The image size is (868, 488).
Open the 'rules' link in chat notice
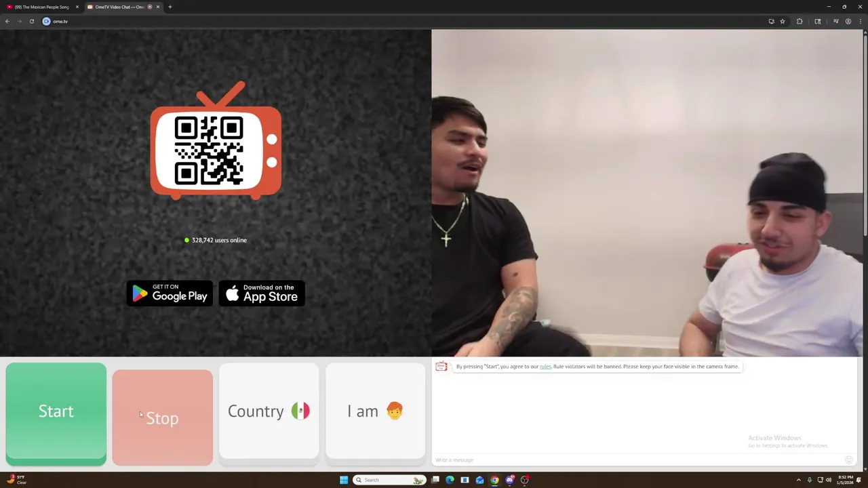(545, 367)
